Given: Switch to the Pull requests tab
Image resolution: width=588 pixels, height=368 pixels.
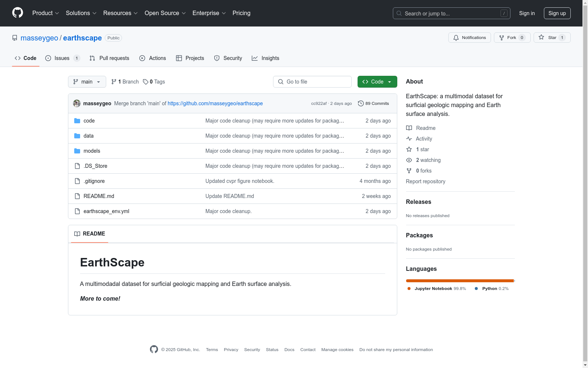Looking at the screenshot, I should click(109, 58).
